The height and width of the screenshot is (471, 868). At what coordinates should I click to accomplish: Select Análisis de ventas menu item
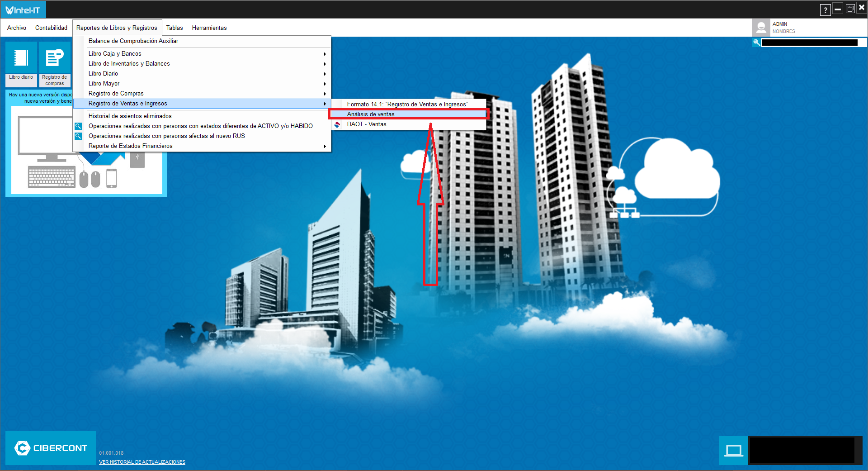point(371,114)
